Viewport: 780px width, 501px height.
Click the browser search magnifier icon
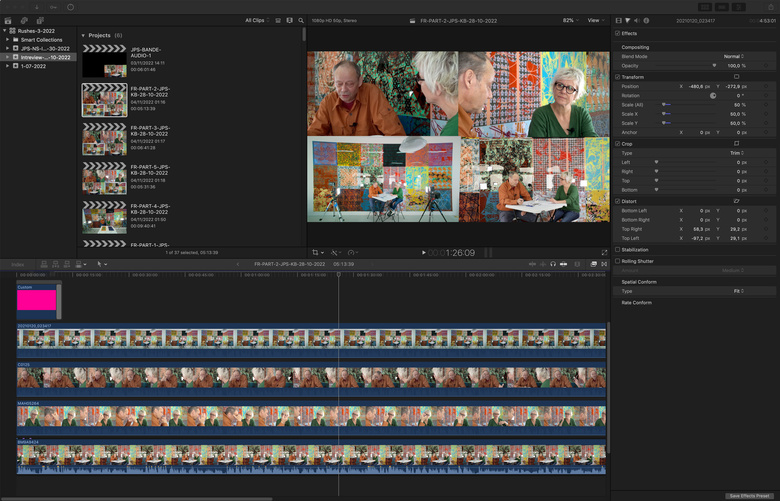tap(301, 20)
